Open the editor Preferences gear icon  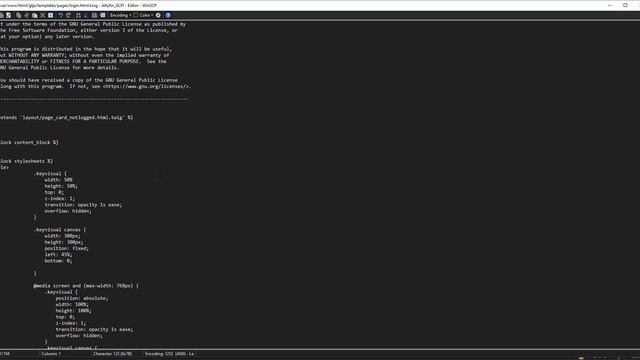pyautogui.click(x=158, y=15)
